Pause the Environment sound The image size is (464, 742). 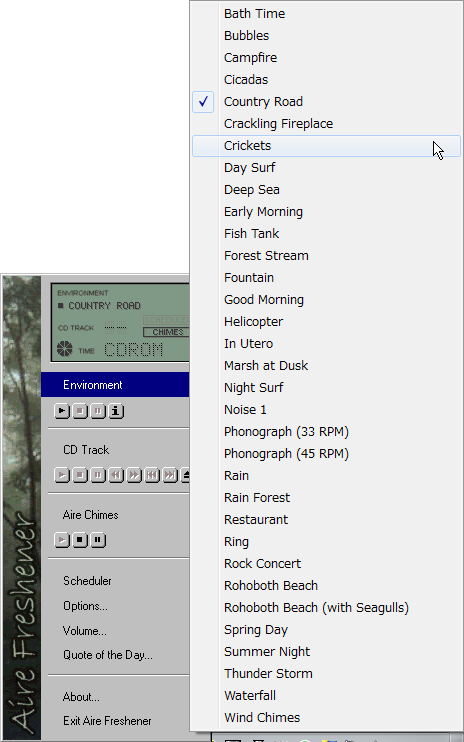pos(98,411)
